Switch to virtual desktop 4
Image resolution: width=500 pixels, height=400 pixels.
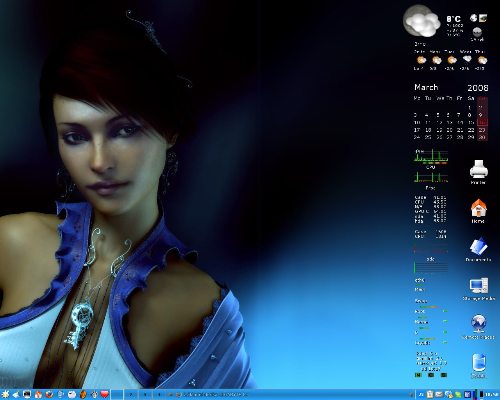159,395
